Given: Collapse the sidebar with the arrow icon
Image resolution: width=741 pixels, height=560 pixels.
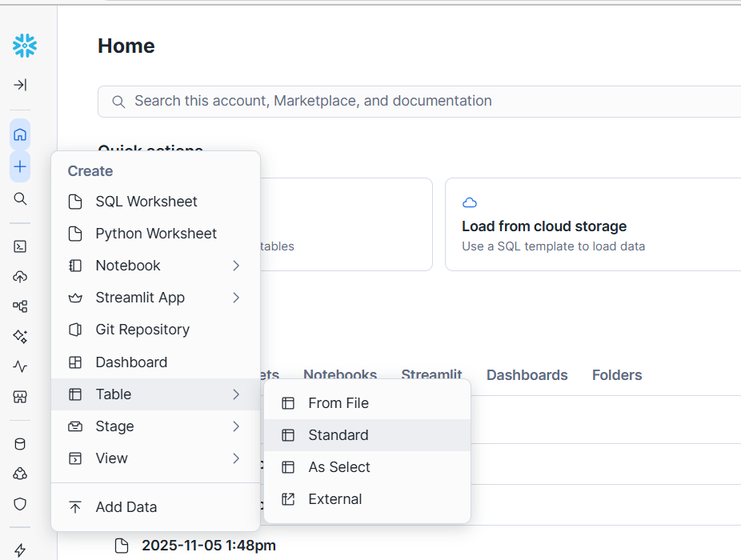Looking at the screenshot, I should [20, 85].
